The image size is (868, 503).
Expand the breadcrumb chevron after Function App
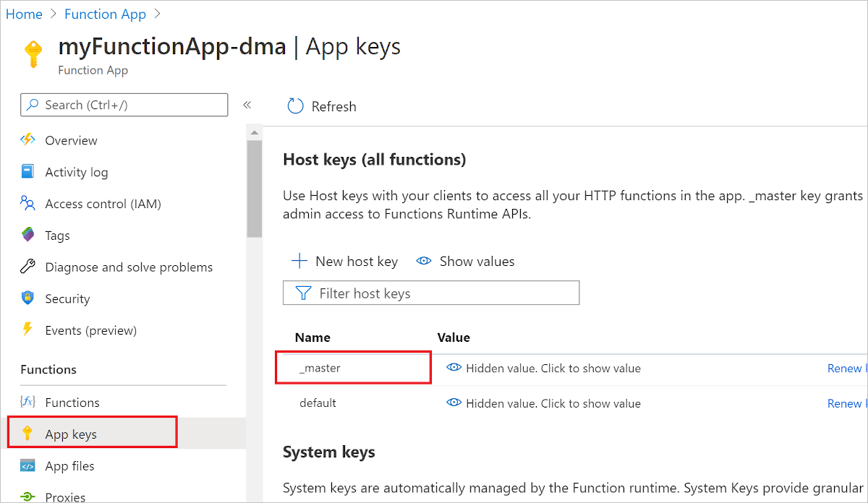pos(158,13)
